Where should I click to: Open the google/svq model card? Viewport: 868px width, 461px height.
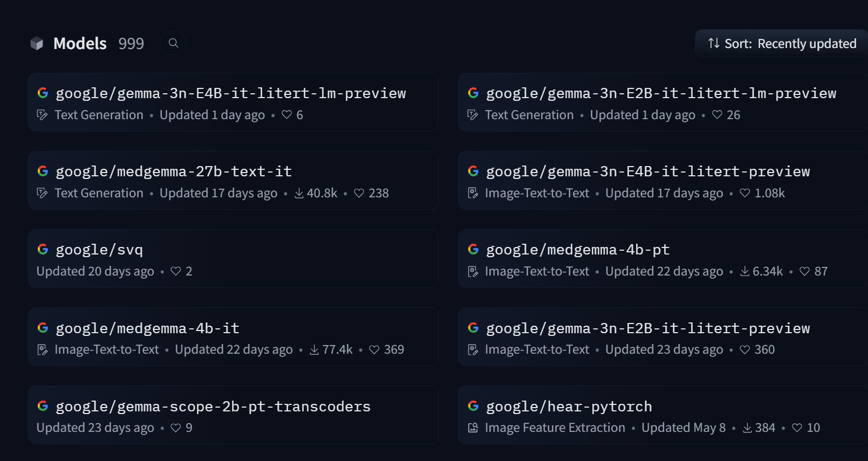point(99,250)
